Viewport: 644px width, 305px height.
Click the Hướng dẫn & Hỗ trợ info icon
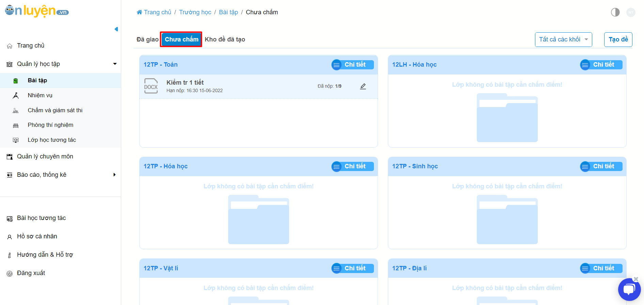pos(10,255)
